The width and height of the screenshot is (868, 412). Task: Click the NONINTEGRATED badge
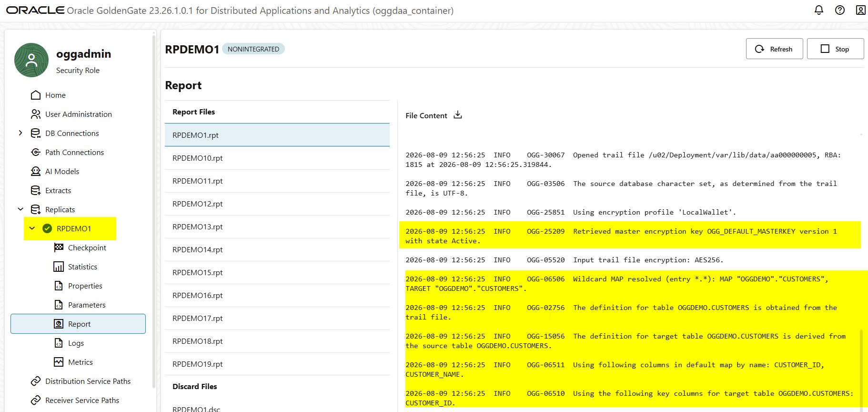(253, 49)
